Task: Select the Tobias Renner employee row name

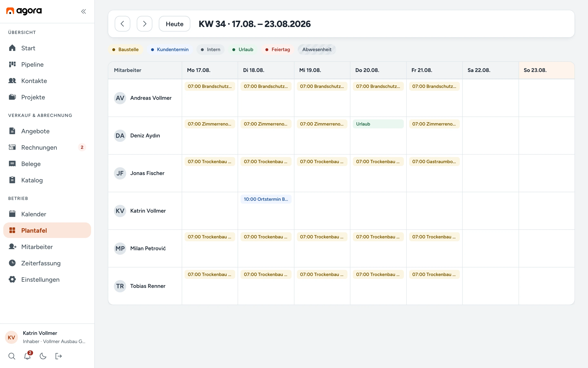Action: 148,286
